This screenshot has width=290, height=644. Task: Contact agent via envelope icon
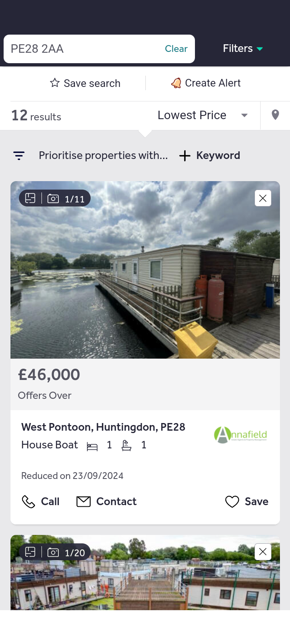(83, 502)
